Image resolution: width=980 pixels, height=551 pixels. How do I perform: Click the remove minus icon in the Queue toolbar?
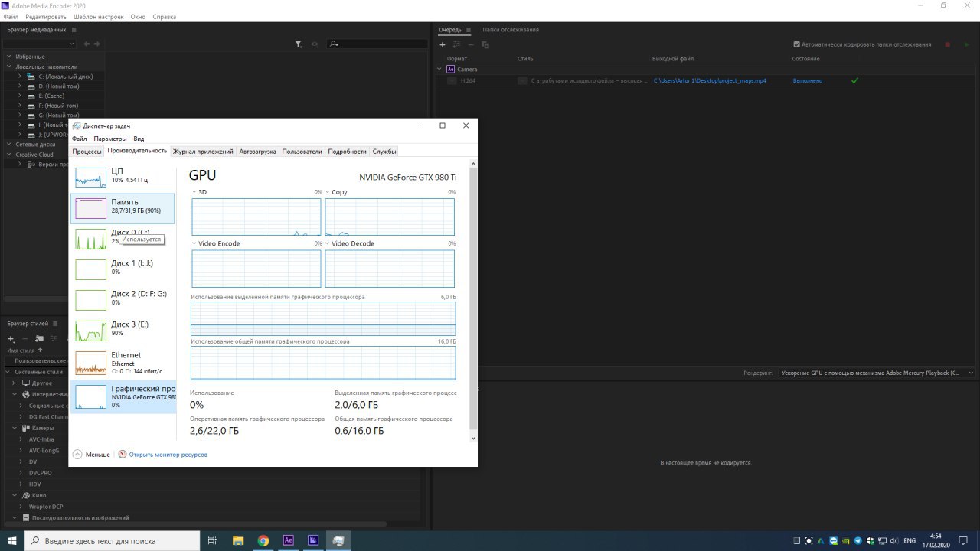point(471,44)
